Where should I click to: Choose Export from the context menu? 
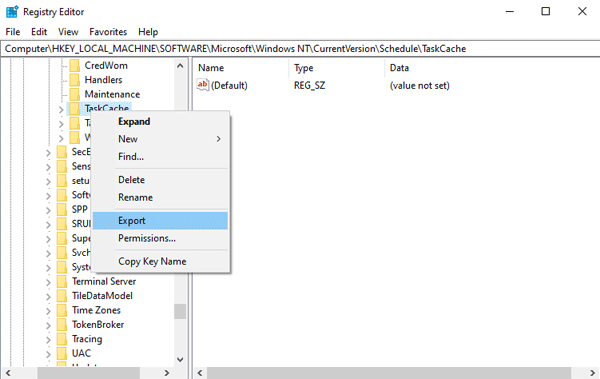pos(160,221)
